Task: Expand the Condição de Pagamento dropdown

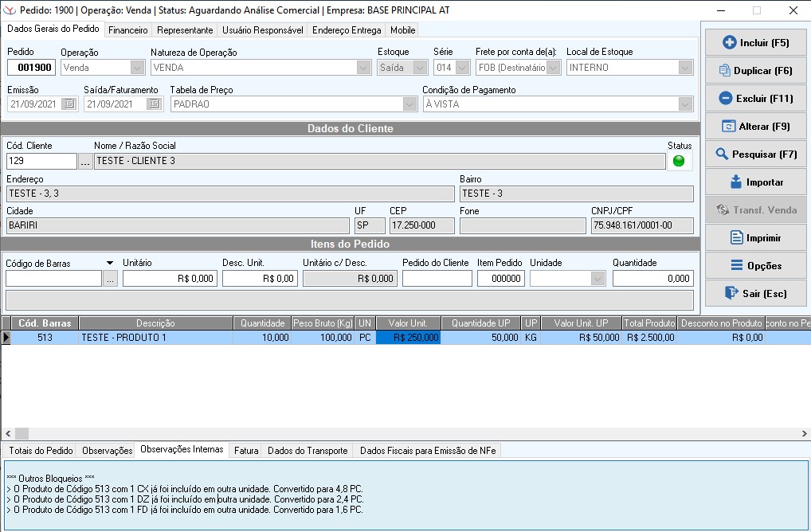Action: (x=684, y=104)
